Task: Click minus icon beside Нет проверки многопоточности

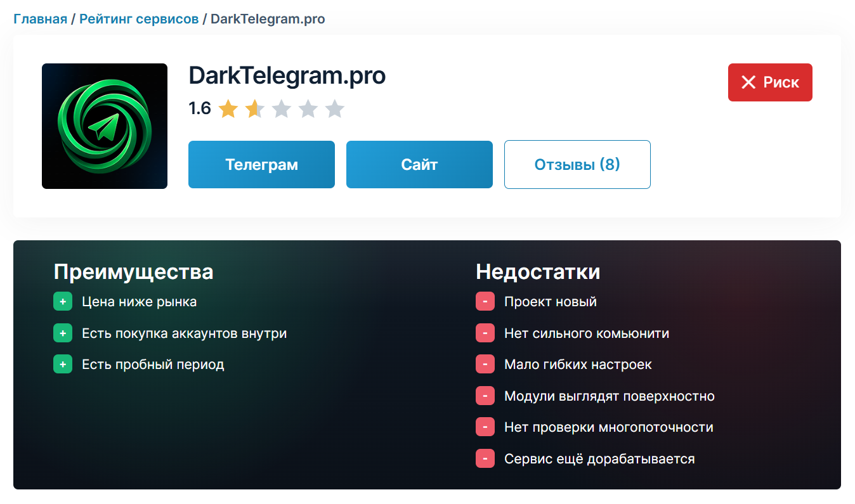Action: (x=485, y=427)
